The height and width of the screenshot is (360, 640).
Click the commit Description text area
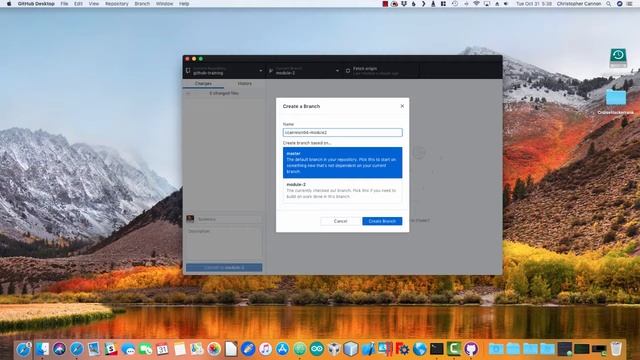pos(224,244)
